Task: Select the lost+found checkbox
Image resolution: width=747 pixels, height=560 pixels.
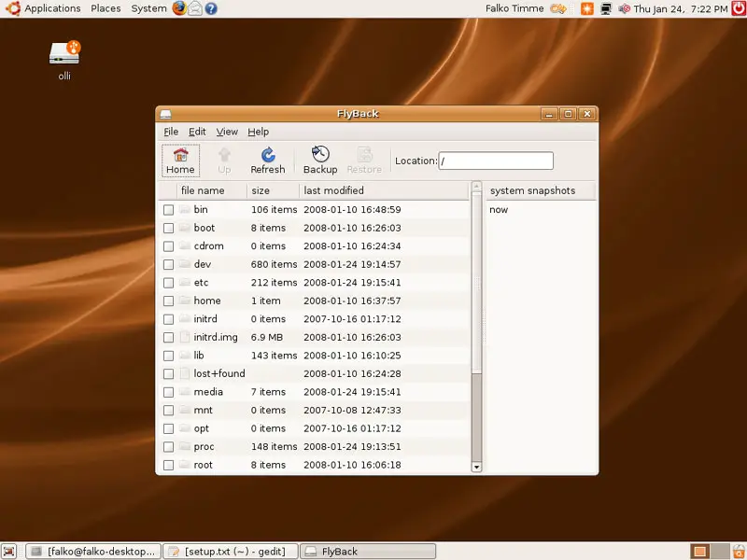Action: [168, 374]
